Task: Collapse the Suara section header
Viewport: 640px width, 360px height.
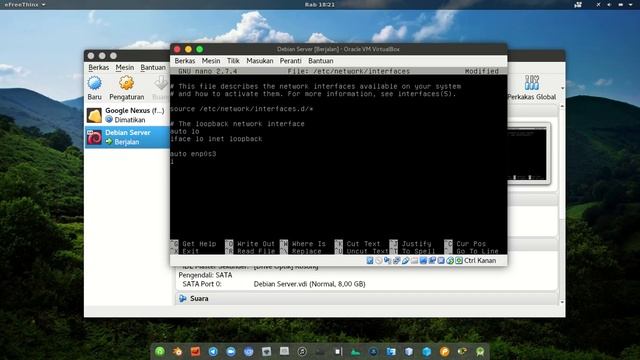Action: (x=366, y=298)
